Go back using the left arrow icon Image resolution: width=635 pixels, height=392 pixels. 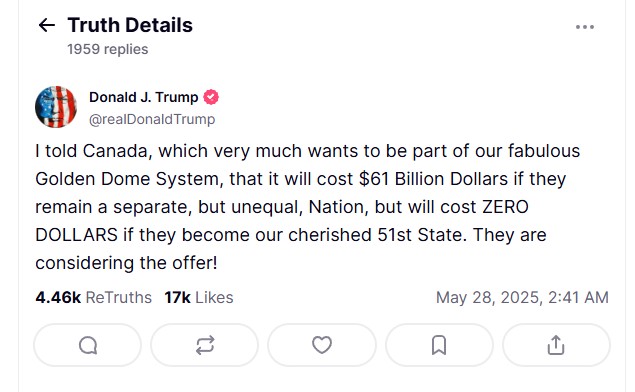pos(47,25)
